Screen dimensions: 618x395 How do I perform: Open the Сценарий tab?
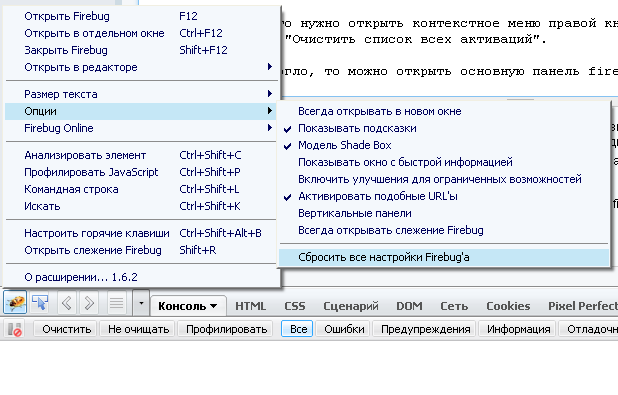[x=351, y=306]
